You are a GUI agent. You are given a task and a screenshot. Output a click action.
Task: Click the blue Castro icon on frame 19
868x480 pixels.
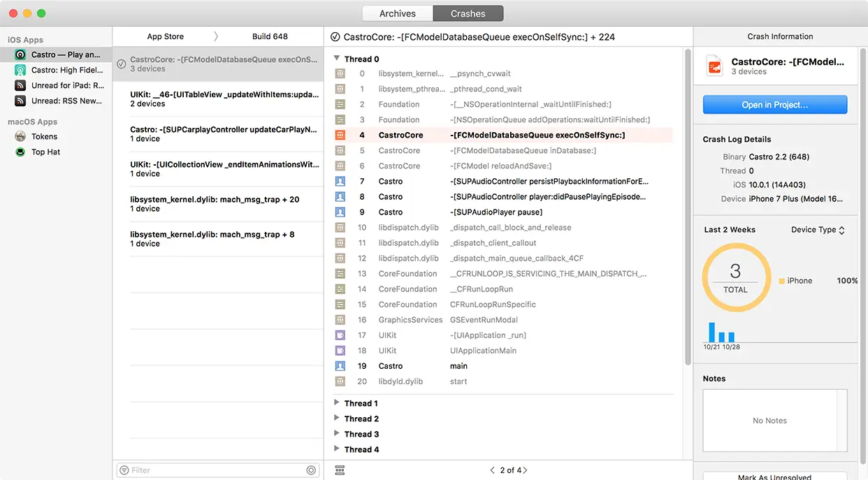(x=342, y=365)
